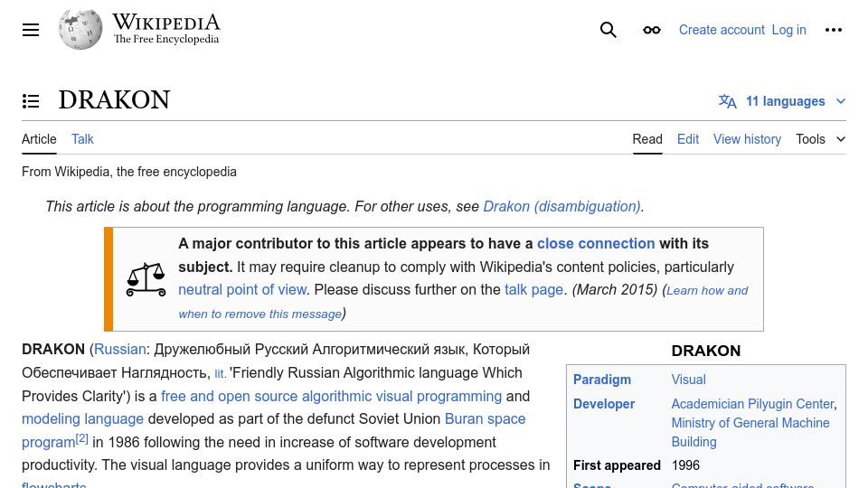Click Create account link
Screen dimensions: 868x488
click(722, 30)
